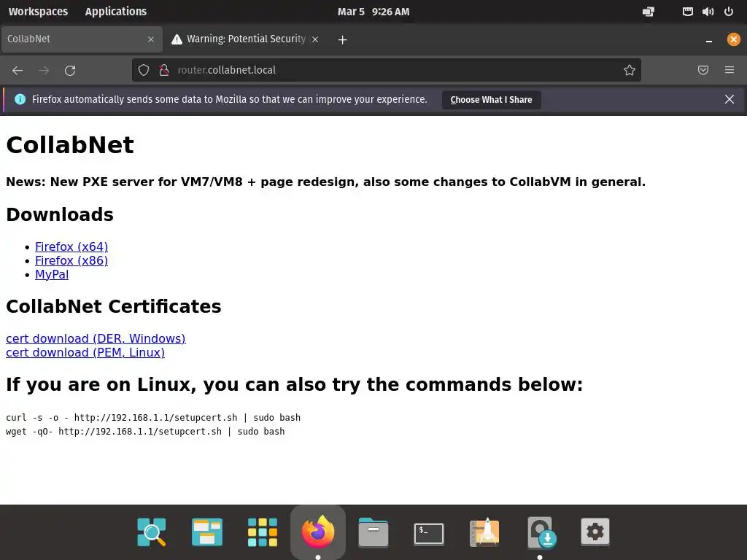Click the info icon in notification bar
This screenshot has width=747, height=560.
(20, 99)
